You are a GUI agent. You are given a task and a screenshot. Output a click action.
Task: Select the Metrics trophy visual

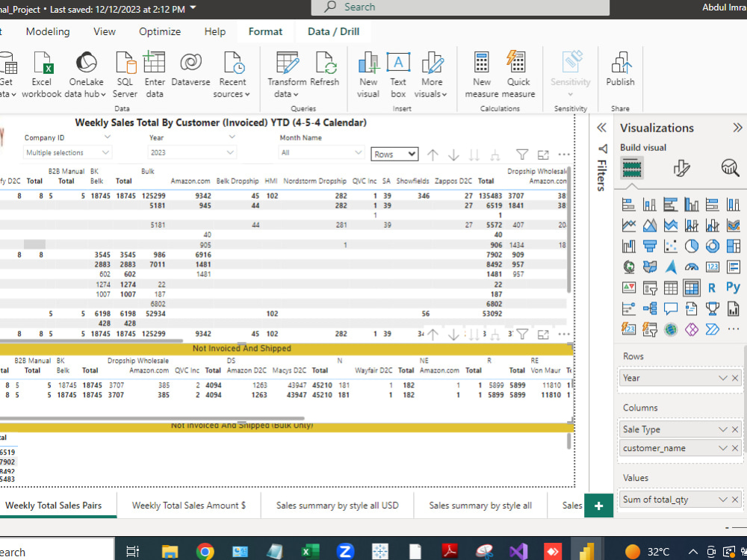[712, 308]
